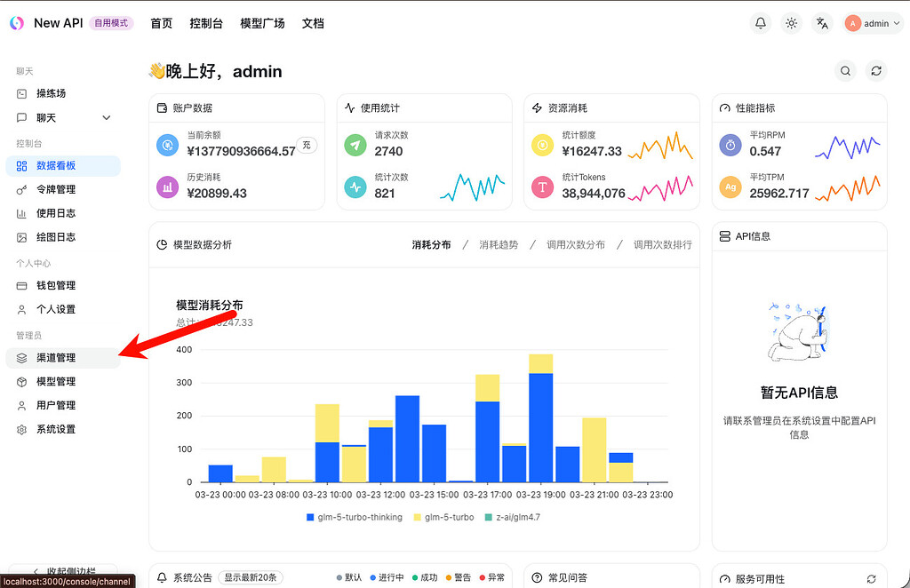Click the 历史消耗 purple chart icon
The height and width of the screenshot is (588, 910).
pos(168,187)
